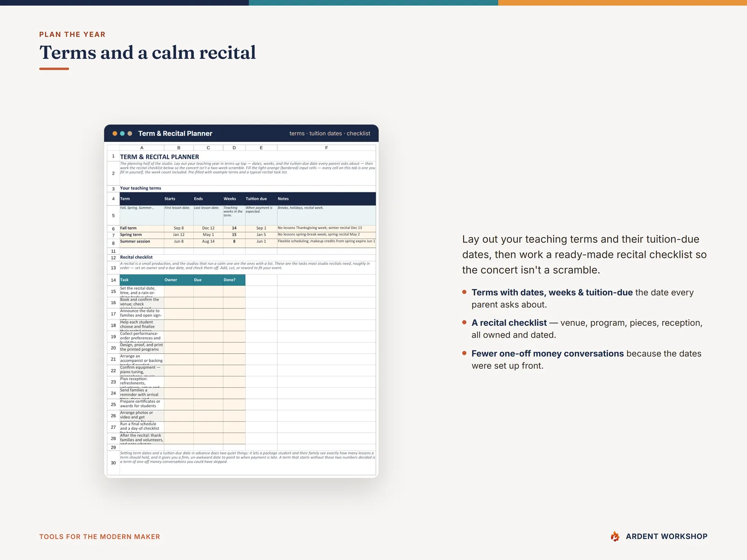Click the 'Due' checklist header cell
This screenshot has width=747, height=560.
[208, 280]
